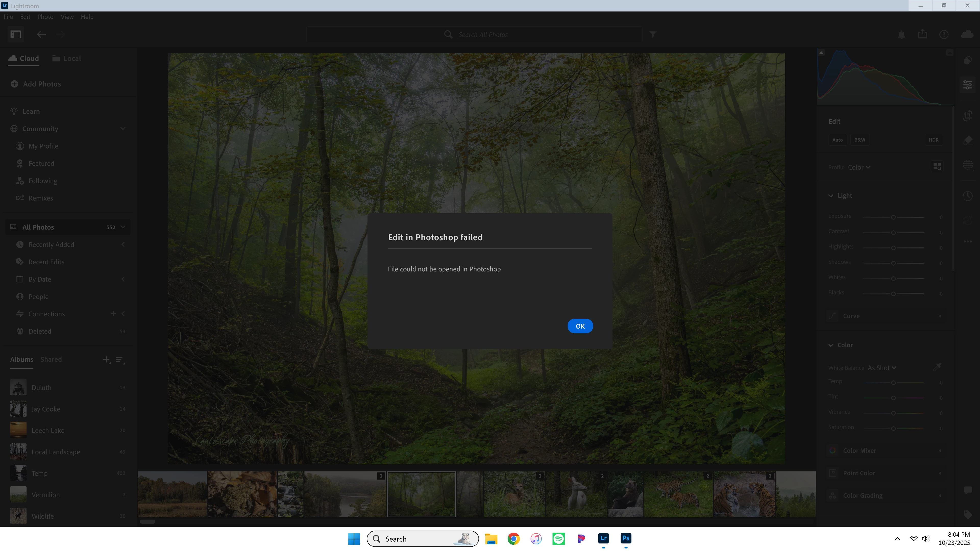The height and width of the screenshot is (551, 980).
Task: Open Profile Color dropdown
Action: (x=859, y=167)
